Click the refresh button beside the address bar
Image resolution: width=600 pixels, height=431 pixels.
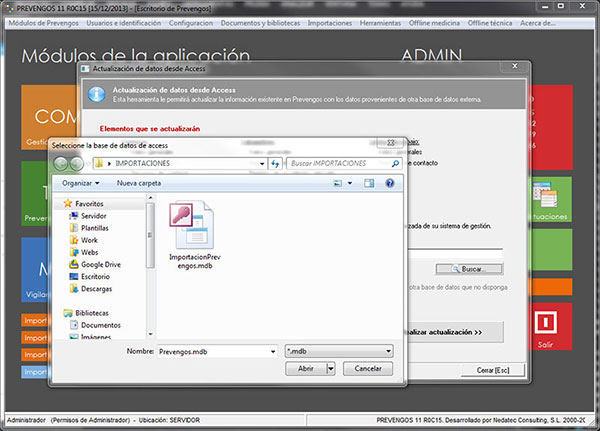coord(275,164)
